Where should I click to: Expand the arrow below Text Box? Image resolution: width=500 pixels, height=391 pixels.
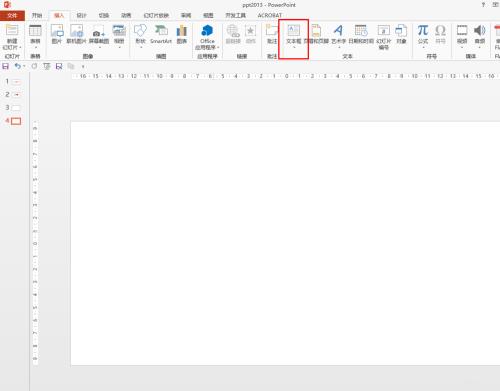coord(294,47)
